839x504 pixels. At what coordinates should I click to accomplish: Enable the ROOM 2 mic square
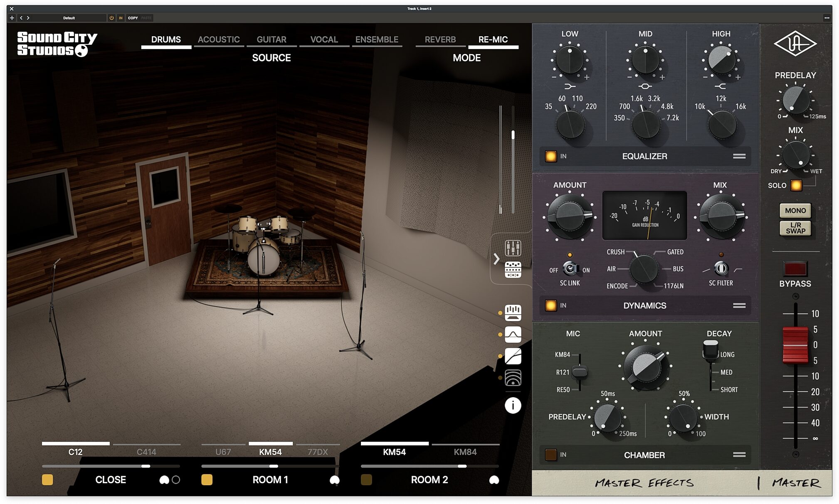tap(366, 480)
